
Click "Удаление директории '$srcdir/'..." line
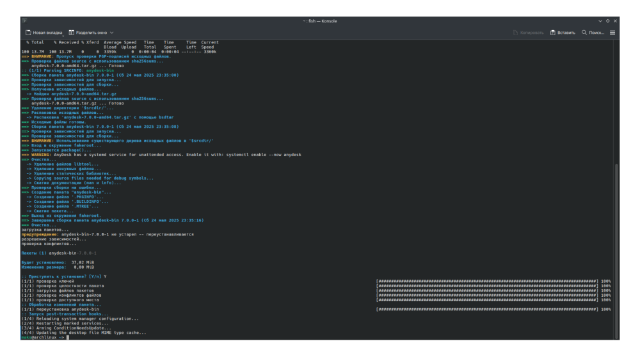point(68,108)
